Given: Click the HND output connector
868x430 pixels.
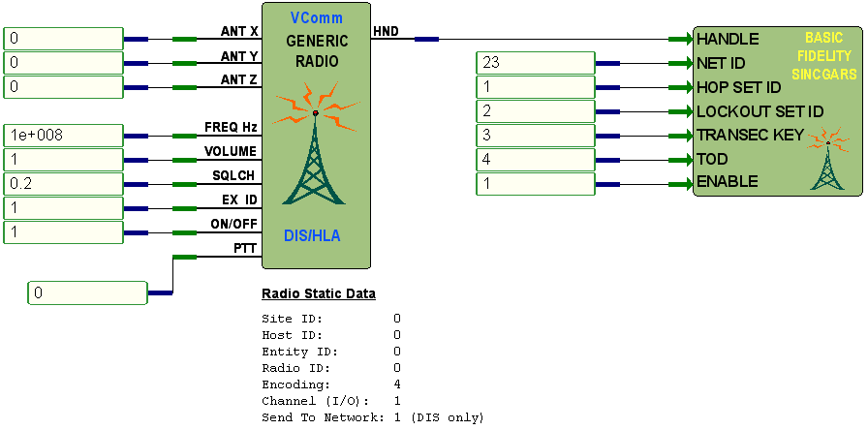Looking at the screenshot, I should coord(426,40).
